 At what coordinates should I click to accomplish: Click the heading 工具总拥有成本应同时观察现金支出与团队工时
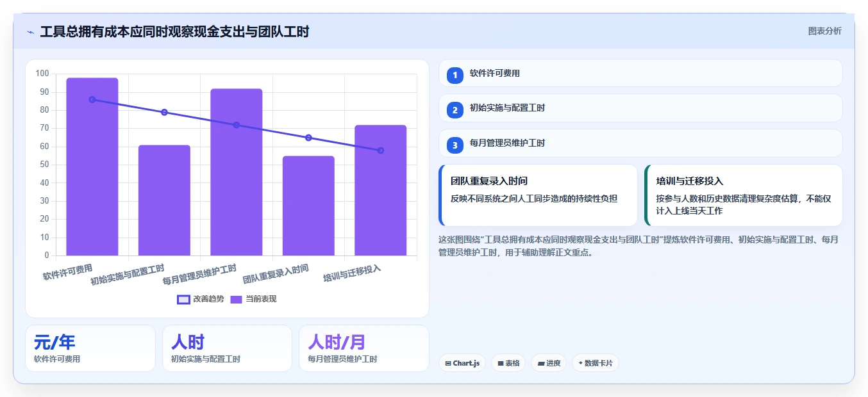(174, 32)
